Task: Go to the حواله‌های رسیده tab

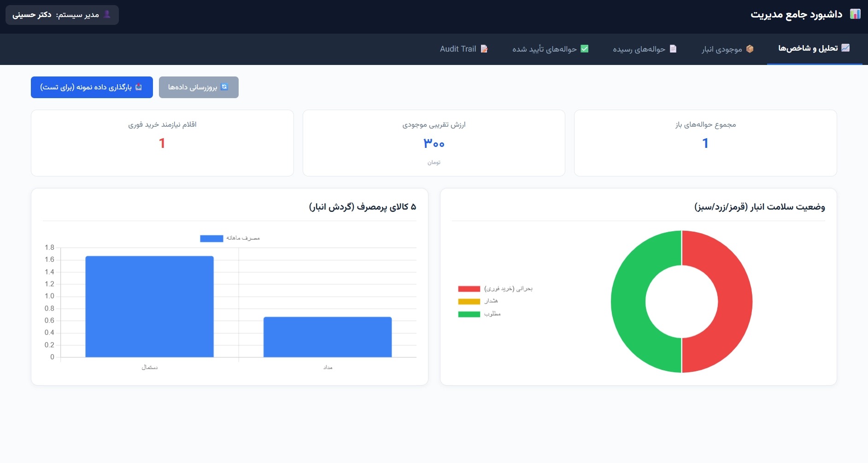Action: coord(645,49)
